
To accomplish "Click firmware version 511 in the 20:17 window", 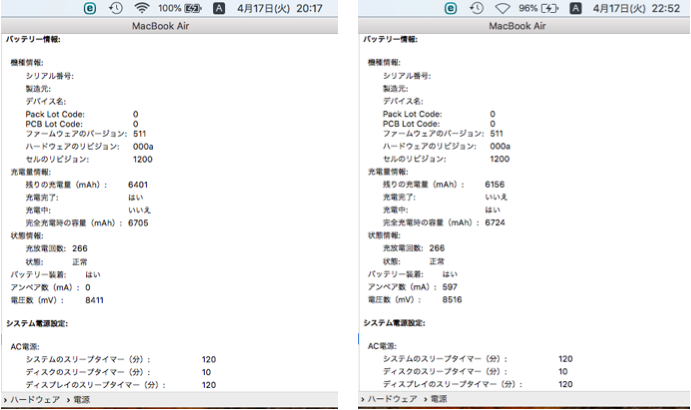I will (139, 134).
